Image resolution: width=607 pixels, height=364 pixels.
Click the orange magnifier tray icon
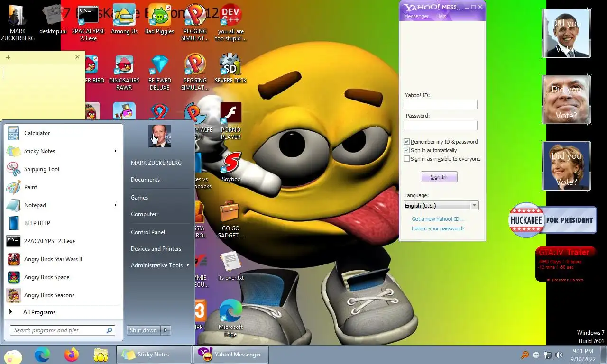[x=525, y=355]
